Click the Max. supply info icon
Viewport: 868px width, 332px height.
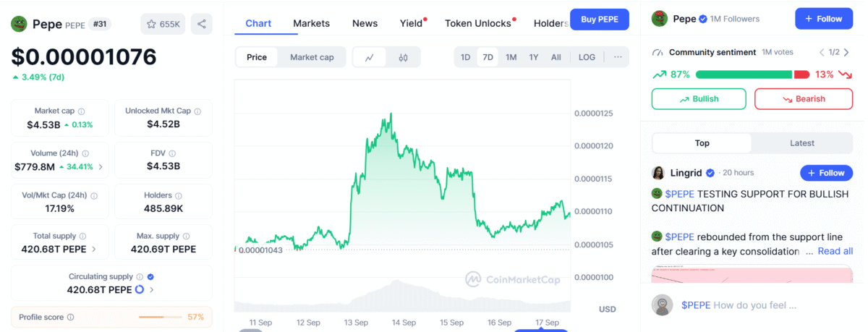tap(187, 236)
